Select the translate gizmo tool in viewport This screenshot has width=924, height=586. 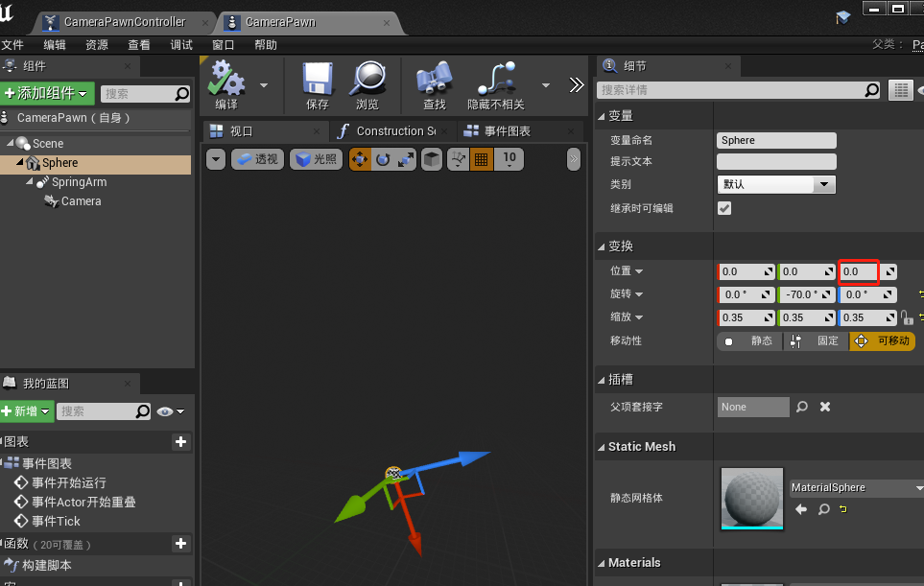tap(360, 159)
